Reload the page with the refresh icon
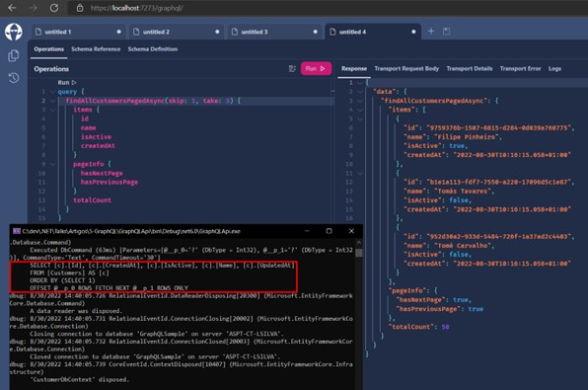 pos(54,8)
